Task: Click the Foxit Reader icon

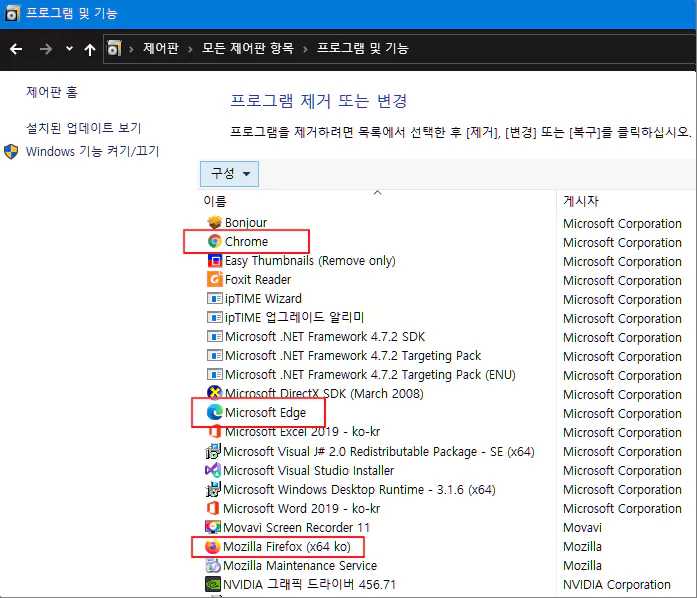Action: click(215, 279)
